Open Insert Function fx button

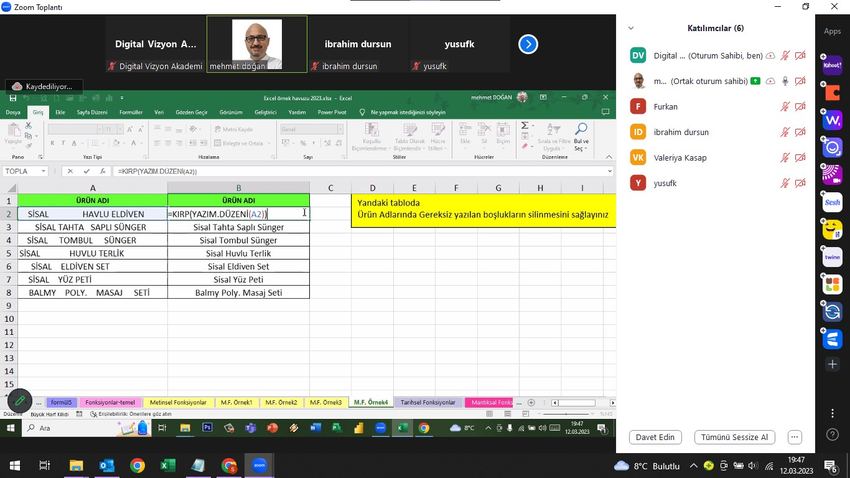tap(102, 171)
